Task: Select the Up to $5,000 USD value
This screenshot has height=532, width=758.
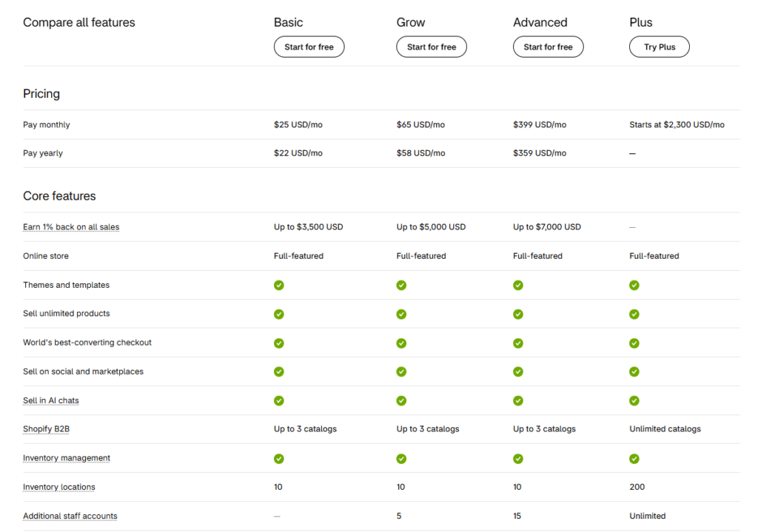Action: pyautogui.click(x=432, y=227)
